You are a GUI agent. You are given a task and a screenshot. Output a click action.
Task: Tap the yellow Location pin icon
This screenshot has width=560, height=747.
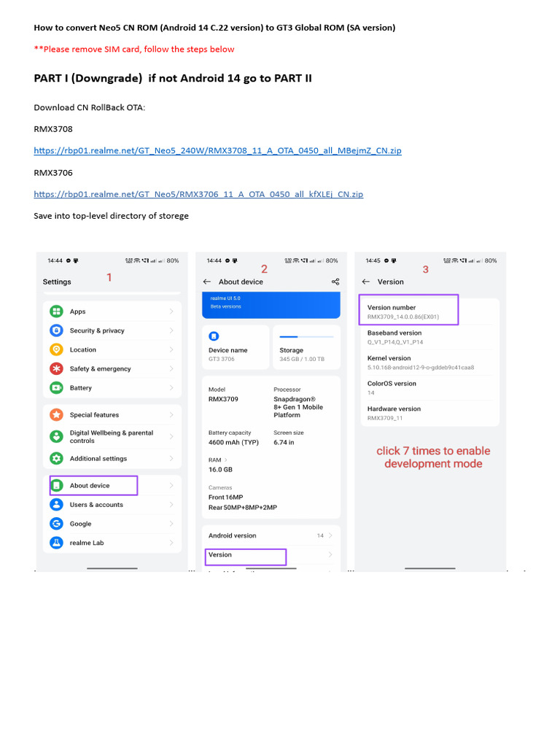[x=57, y=349]
